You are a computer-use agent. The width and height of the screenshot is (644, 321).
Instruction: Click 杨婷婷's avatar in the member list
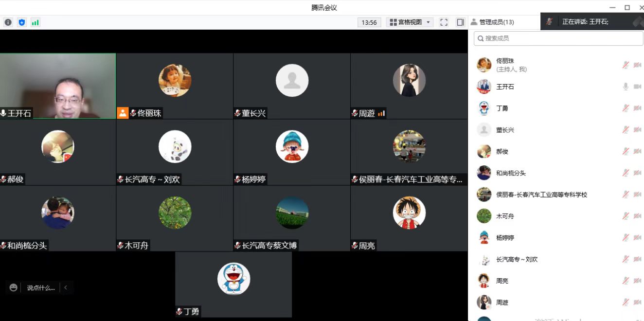pos(484,237)
